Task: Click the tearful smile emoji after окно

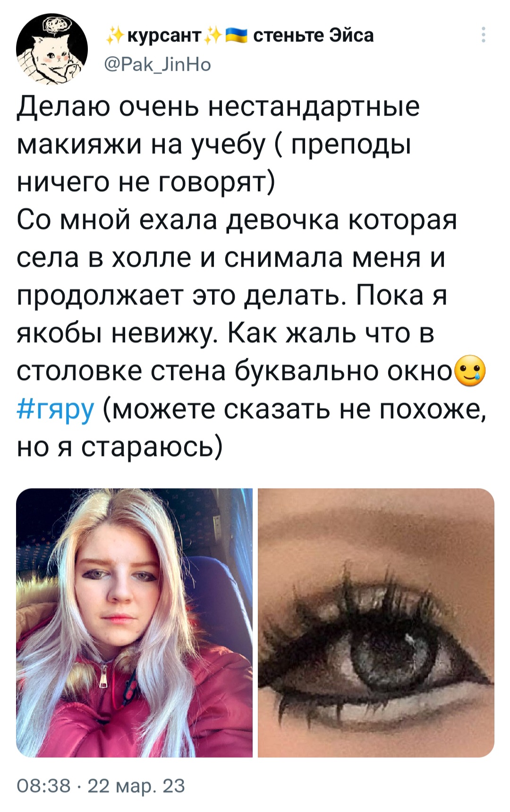Action: (470, 372)
